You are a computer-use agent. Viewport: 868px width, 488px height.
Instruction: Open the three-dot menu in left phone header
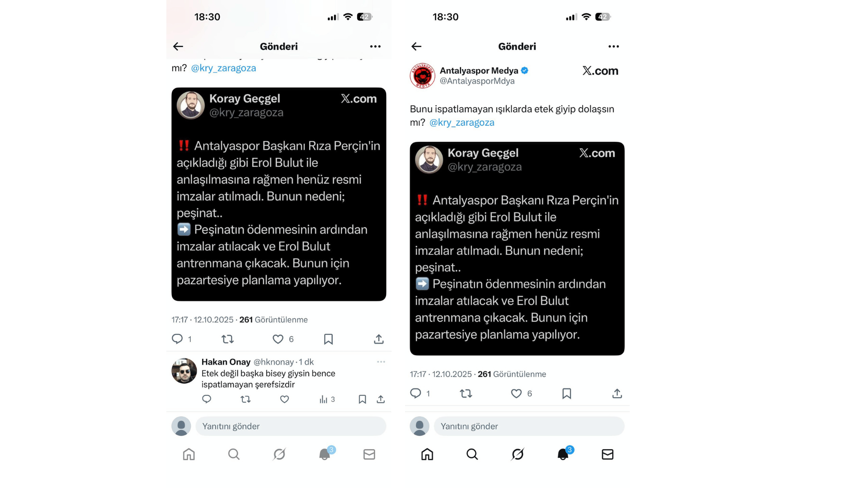tap(375, 46)
